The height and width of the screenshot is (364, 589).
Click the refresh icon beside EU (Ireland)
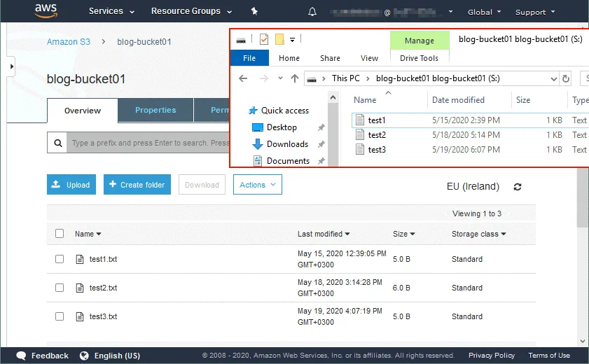[x=518, y=187]
